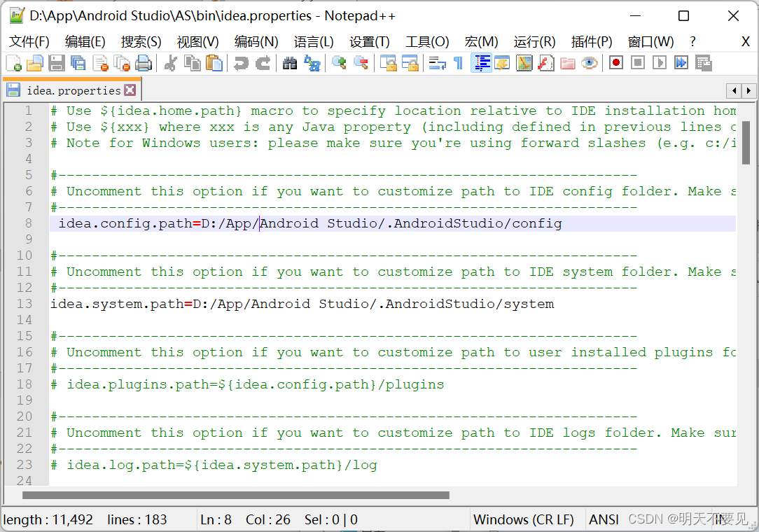
Task: Open the 插件(P) menu
Action: pyautogui.click(x=592, y=42)
